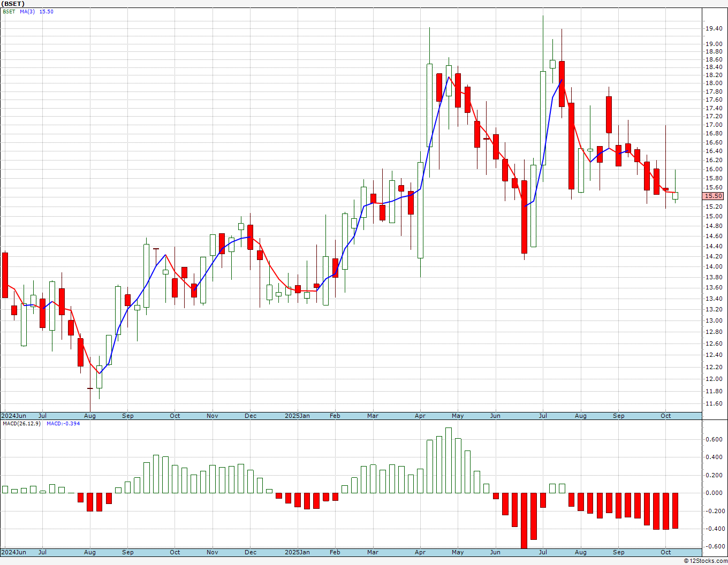
Task: Select the 0.400 MACD axis label
Action: click(x=714, y=457)
